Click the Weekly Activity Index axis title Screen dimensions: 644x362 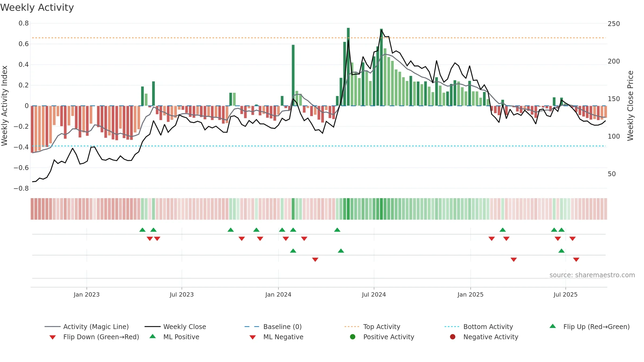pyautogui.click(x=5, y=106)
